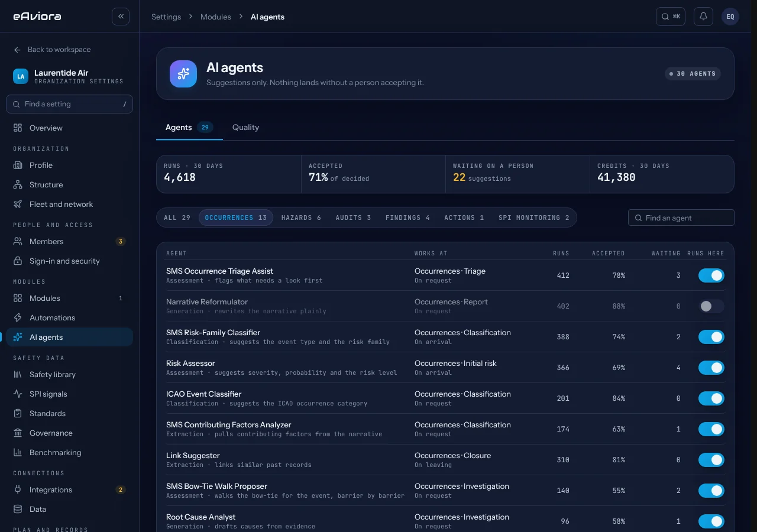Click the Sign-in and security lock icon
Viewport: 757px width, 532px height.
(18, 261)
